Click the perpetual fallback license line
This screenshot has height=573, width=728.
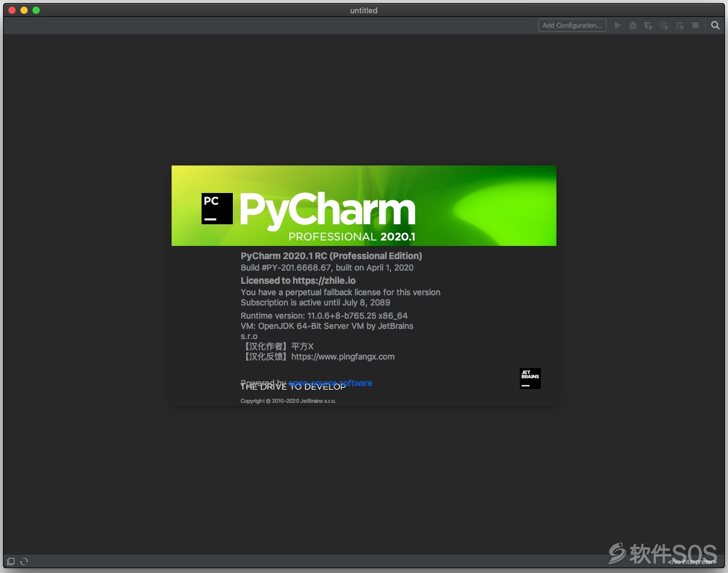point(341,292)
